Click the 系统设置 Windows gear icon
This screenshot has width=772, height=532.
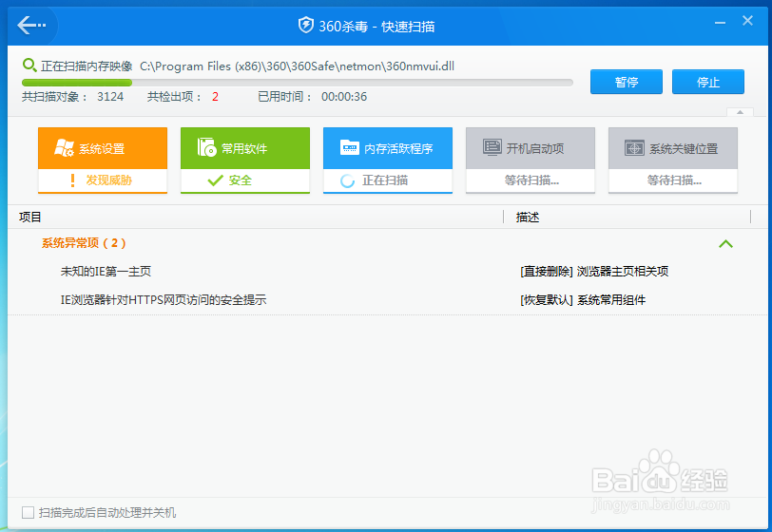click(x=64, y=147)
